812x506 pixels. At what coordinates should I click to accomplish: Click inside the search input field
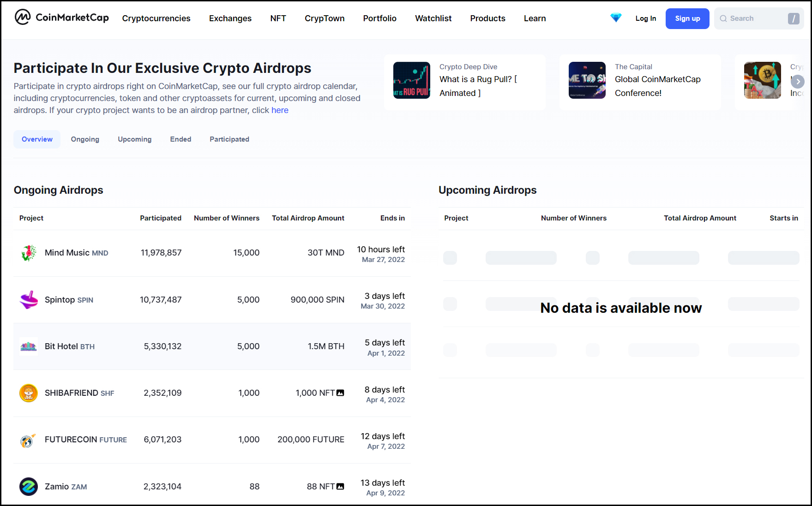click(757, 18)
